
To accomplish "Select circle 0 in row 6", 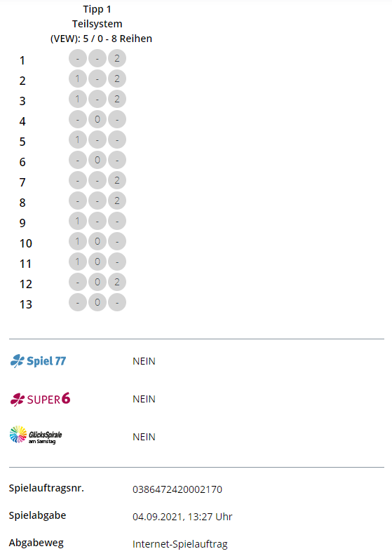I will pyautogui.click(x=97, y=161).
